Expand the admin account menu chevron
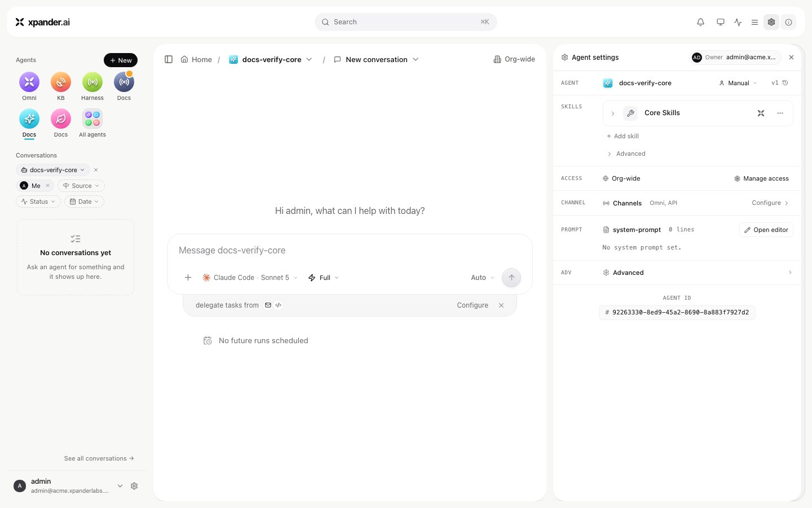The height and width of the screenshot is (508, 812). [x=120, y=486]
